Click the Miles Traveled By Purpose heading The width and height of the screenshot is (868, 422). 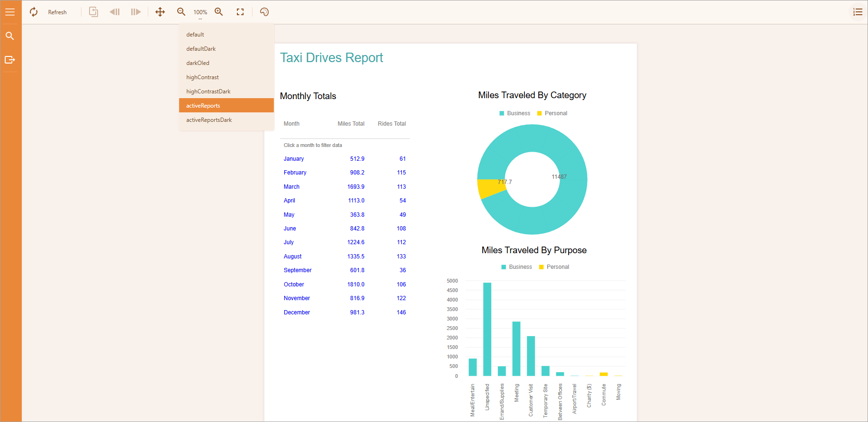tap(534, 250)
